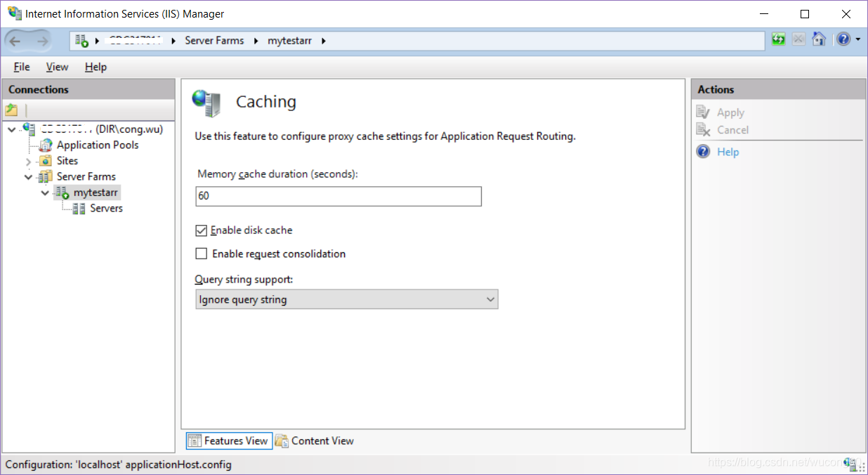Go to Home via house icon
This screenshot has height=475, width=868.
(x=819, y=39)
